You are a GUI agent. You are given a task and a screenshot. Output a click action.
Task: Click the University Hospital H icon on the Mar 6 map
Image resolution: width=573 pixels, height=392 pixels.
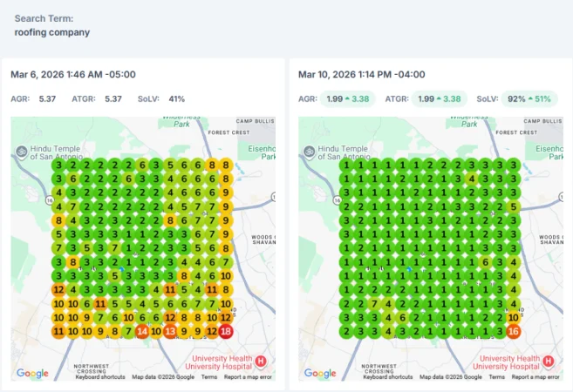click(x=260, y=362)
